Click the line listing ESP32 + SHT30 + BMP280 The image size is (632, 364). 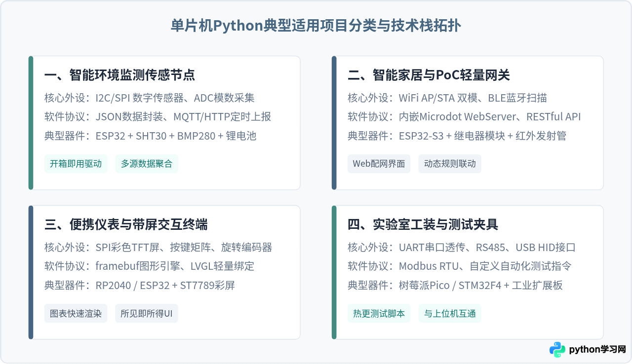[x=151, y=136]
